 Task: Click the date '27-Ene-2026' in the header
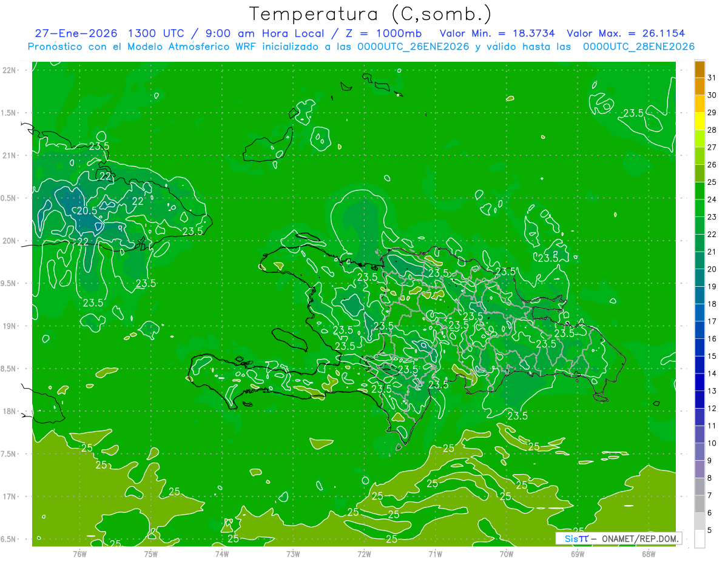(x=75, y=33)
